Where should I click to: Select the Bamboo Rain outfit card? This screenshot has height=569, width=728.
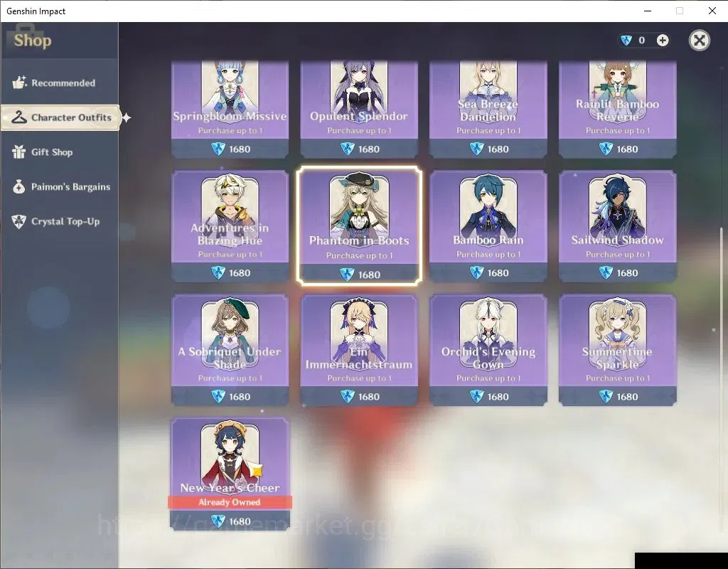click(x=488, y=226)
